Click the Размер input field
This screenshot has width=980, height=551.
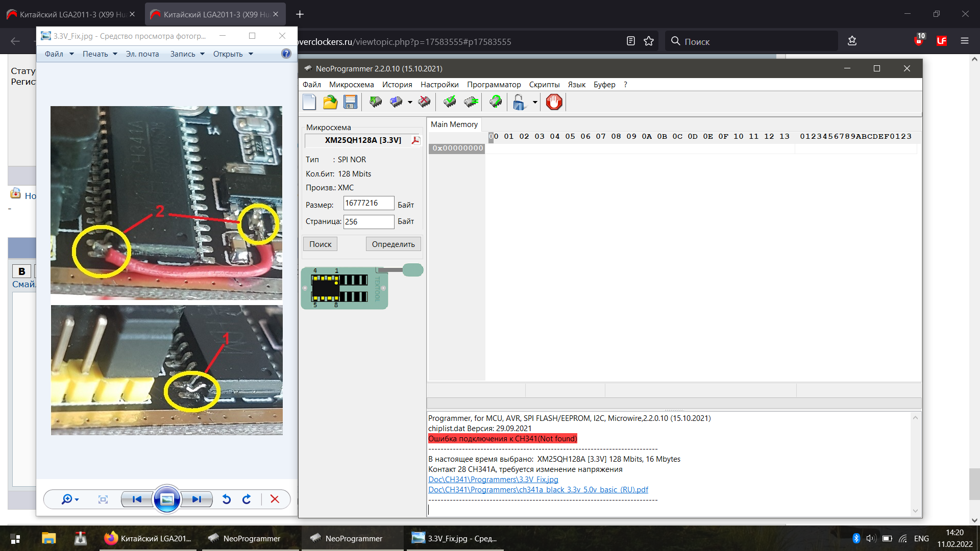(368, 203)
